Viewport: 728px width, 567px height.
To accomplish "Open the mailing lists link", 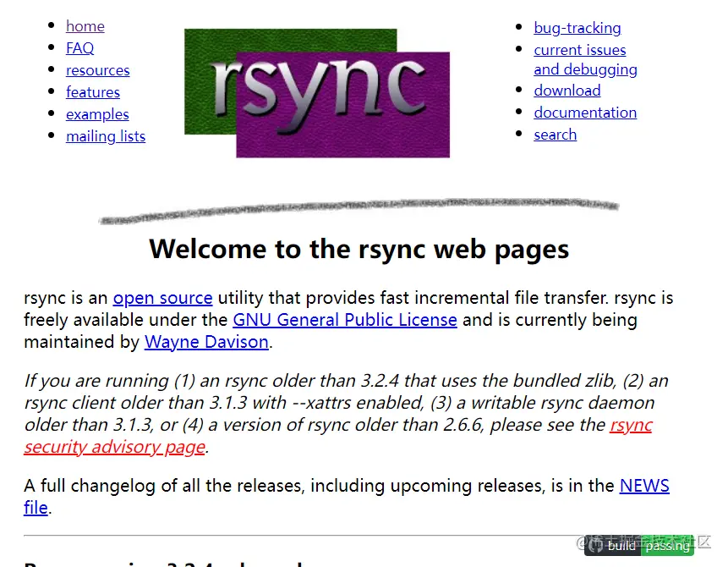I will 106,136.
